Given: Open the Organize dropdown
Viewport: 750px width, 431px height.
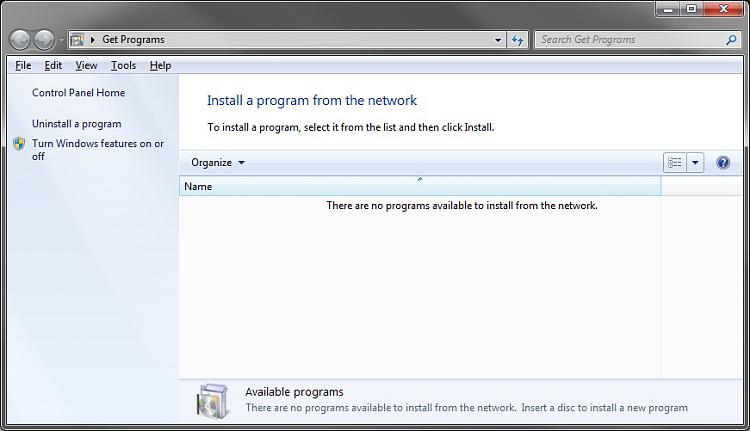Looking at the screenshot, I should pos(218,163).
